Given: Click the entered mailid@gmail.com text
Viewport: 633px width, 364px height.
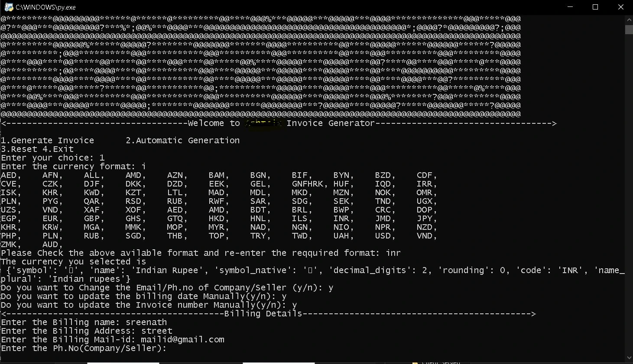Looking at the screenshot, I should click(x=182, y=340).
